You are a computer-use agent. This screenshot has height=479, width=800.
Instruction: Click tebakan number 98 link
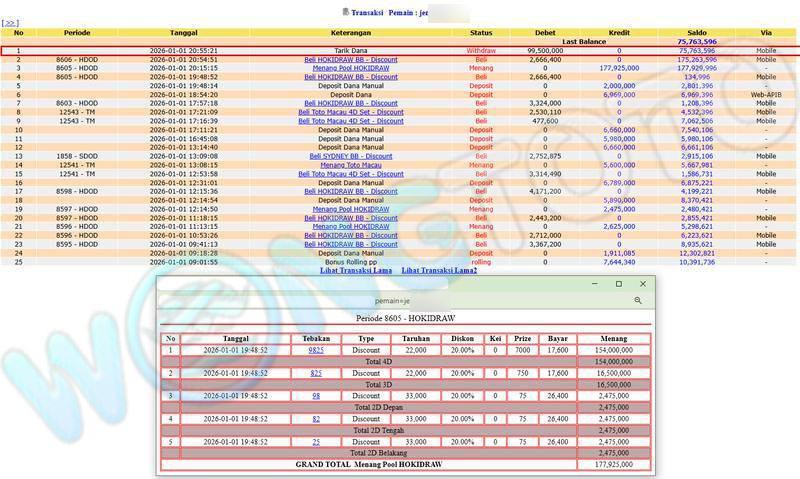point(316,396)
